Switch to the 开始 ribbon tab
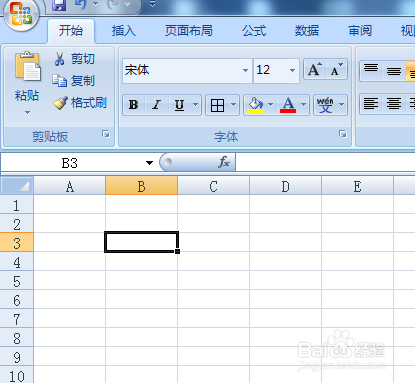Screen dimensions: 415x383 (71, 31)
